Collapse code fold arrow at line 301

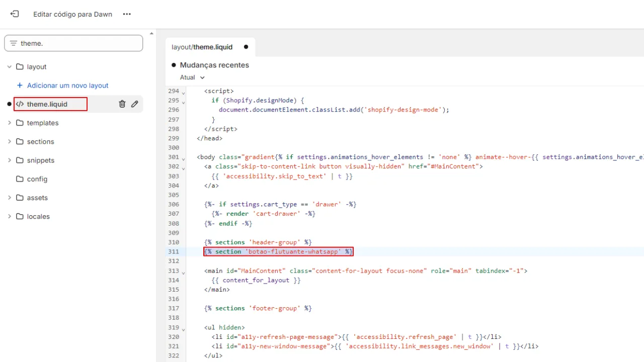[183, 159]
